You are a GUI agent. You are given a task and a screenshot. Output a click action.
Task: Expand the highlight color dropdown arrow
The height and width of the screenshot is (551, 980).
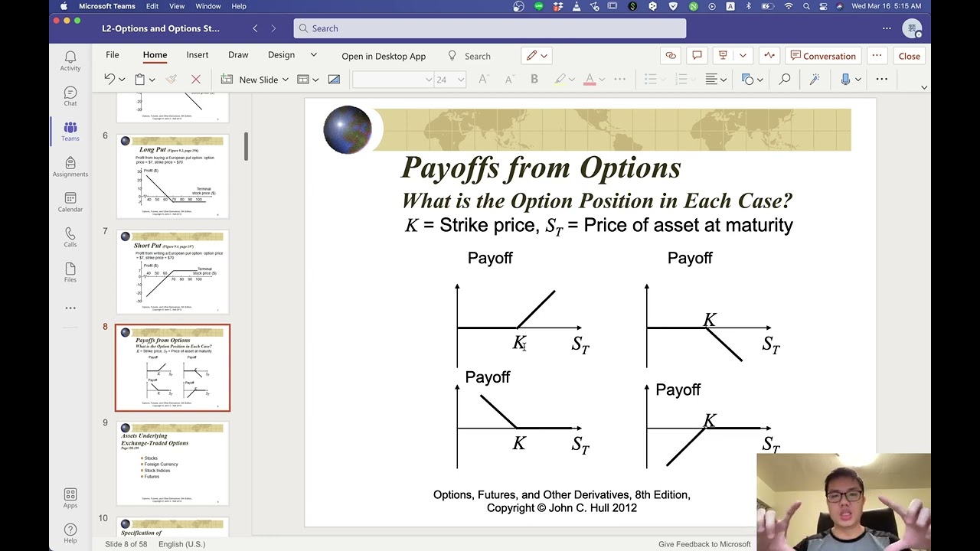tap(572, 80)
